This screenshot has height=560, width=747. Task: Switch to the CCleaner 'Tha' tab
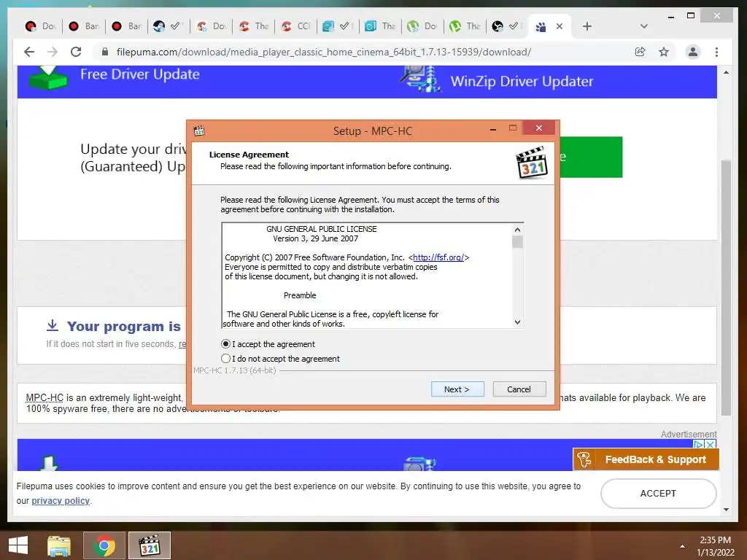point(253,26)
